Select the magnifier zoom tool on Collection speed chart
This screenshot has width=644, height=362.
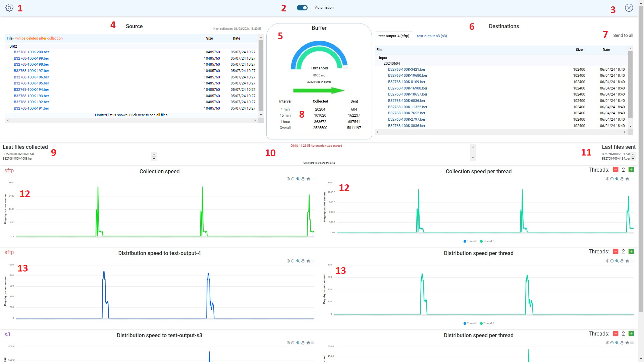[298, 179]
